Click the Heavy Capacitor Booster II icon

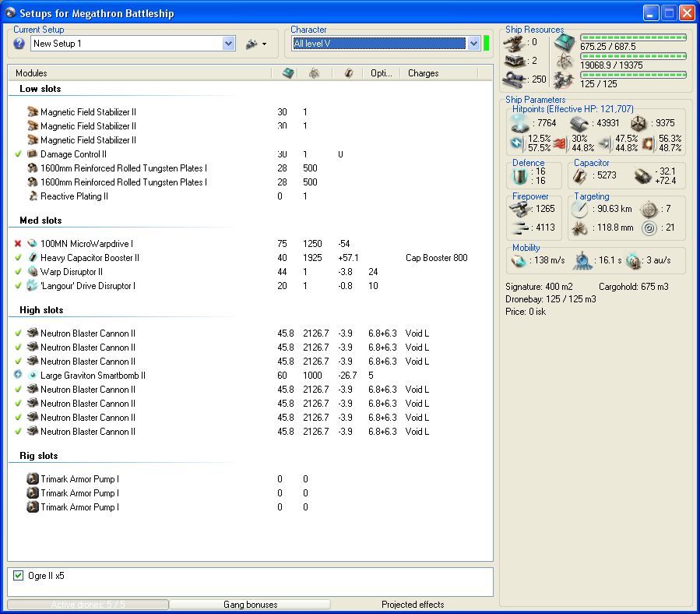coord(33,258)
